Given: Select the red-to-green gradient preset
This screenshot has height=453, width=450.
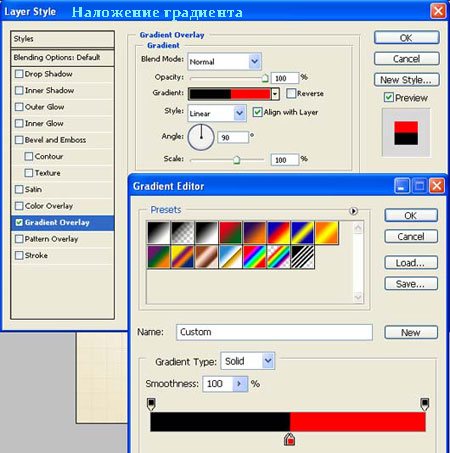Looking at the screenshot, I should click(x=230, y=232).
